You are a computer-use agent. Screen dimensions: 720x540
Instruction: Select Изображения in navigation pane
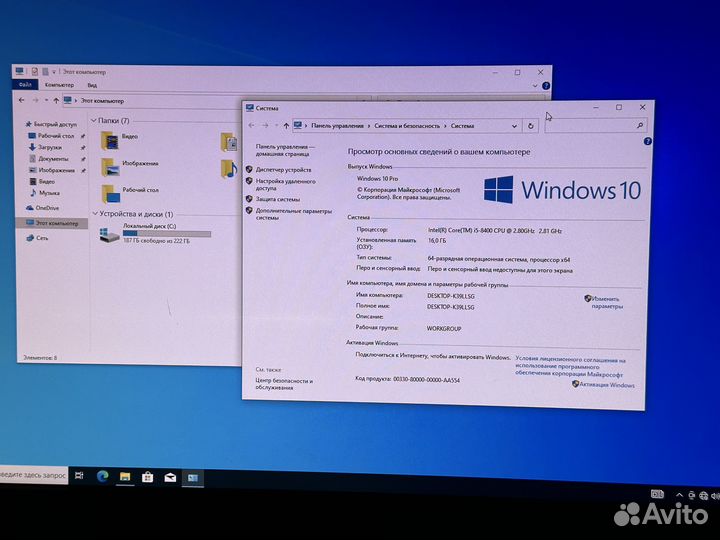[56, 170]
